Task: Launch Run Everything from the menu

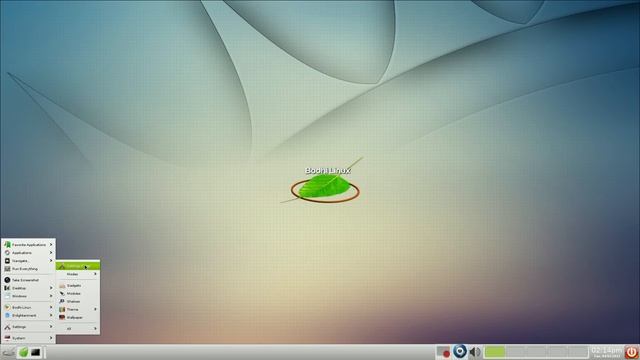Action: pos(29,269)
